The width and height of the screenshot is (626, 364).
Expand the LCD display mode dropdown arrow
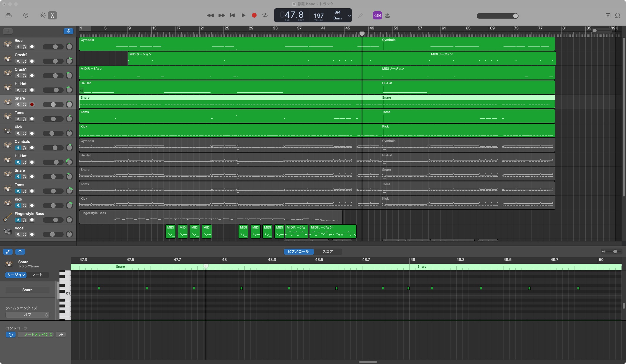coord(349,15)
